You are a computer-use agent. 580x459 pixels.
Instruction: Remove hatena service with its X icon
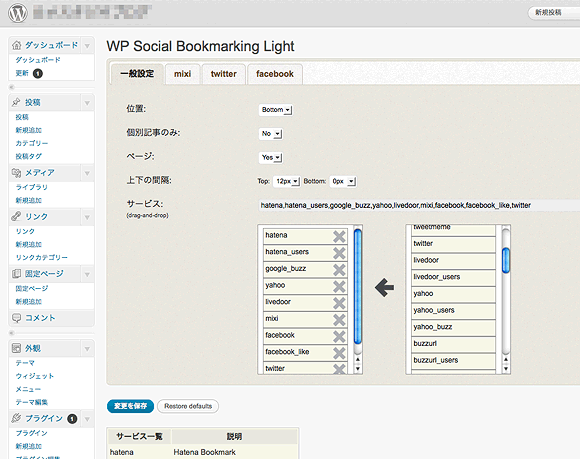(x=339, y=236)
